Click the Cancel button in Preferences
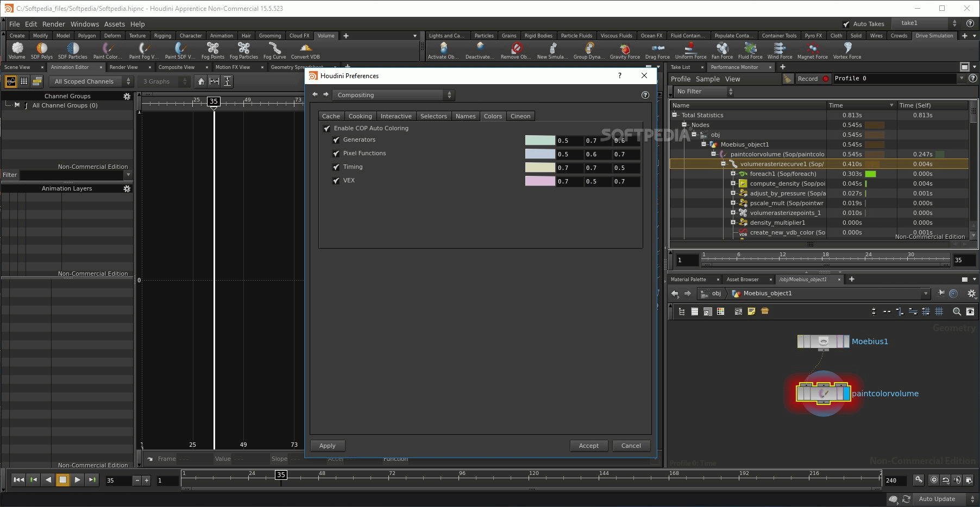The image size is (980, 507). 631,446
